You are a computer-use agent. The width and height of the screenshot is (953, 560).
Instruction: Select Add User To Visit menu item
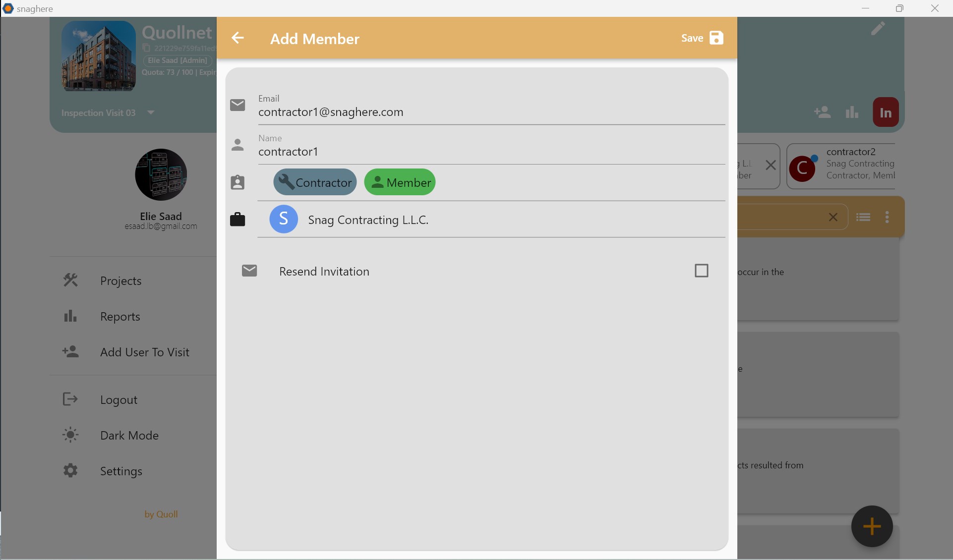pos(144,352)
